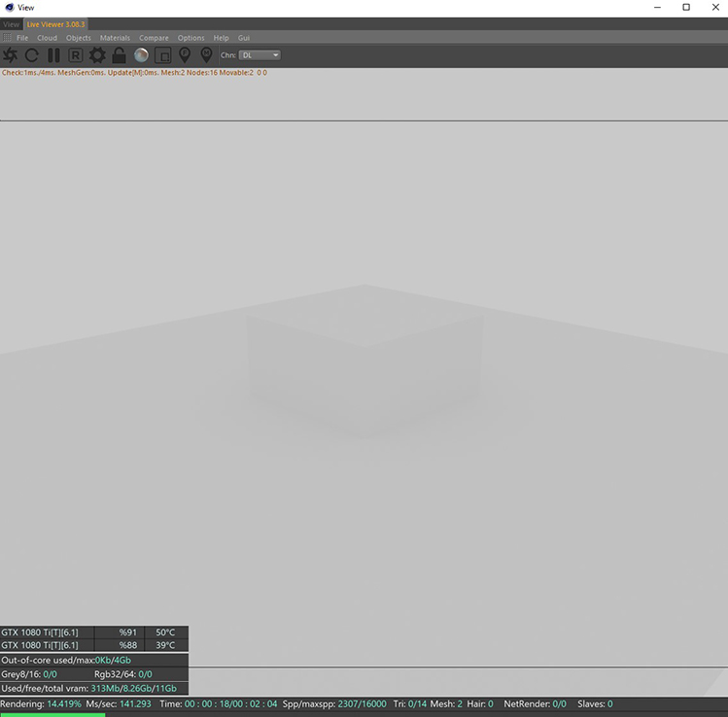728x717 pixels.
Task: Open the Compare menu
Action: [x=154, y=38]
